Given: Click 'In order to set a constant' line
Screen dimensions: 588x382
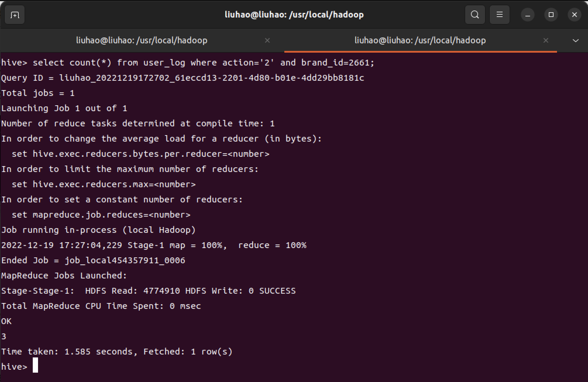Looking at the screenshot, I should (122, 199).
